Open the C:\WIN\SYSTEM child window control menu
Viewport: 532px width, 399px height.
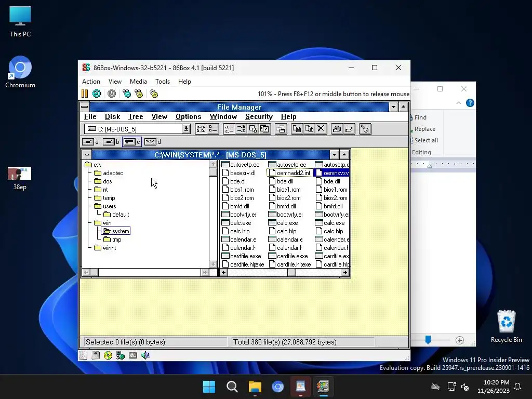[x=87, y=155]
